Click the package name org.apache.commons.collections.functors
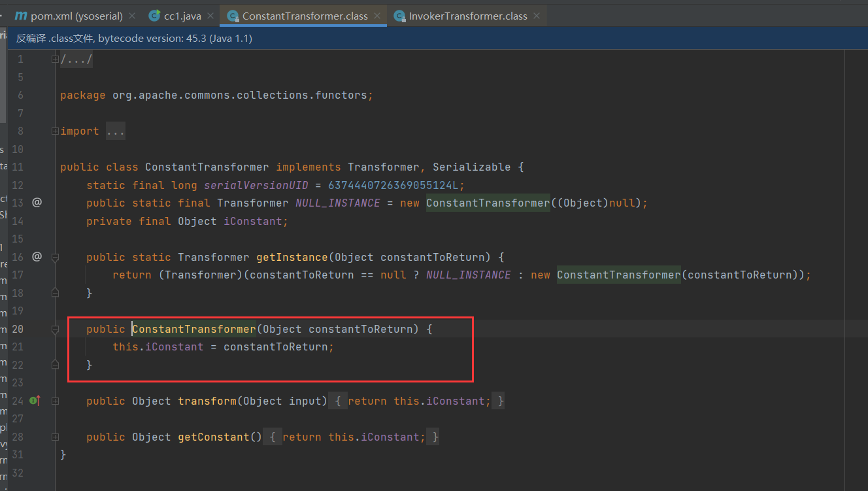Viewport: 868px width, 491px height. point(239,95)
